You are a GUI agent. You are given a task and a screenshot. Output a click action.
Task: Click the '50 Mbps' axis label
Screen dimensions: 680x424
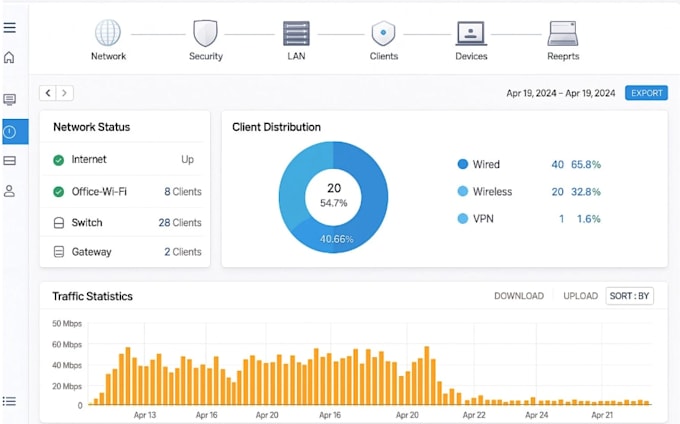(x=67, y=323)
